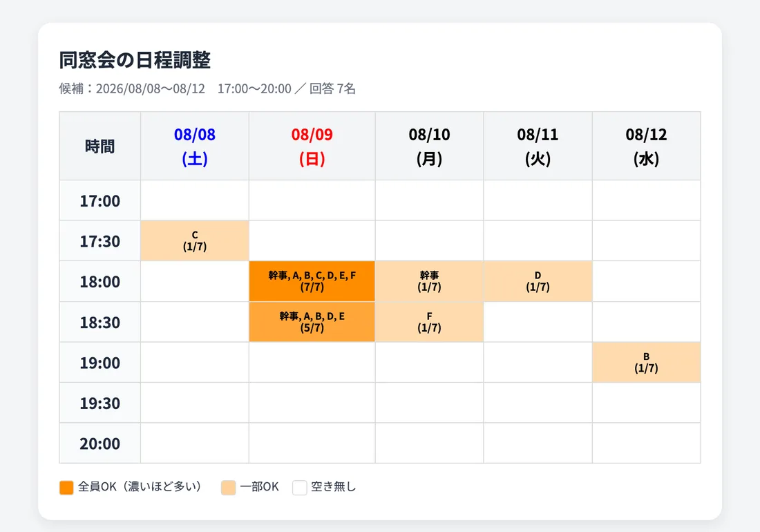Select the 18:30 time row label
The width and height of the screenshot is (760, 532).
click(x=100, y=322)
